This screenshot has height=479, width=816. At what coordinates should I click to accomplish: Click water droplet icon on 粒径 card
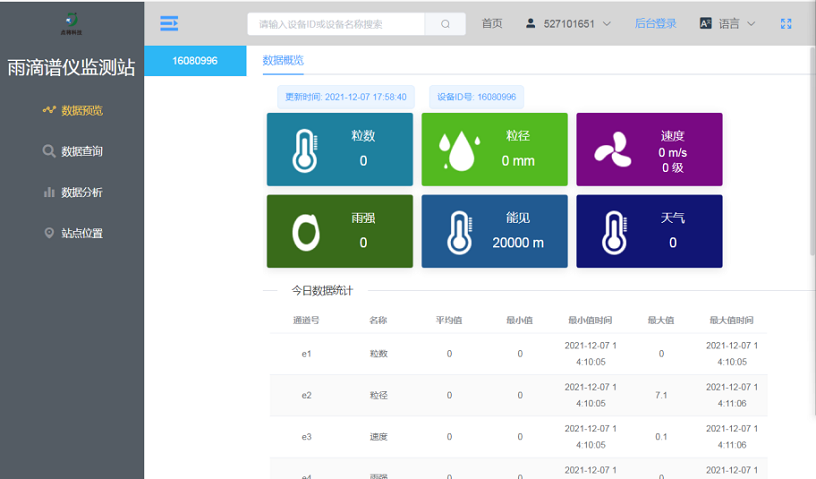click(x=459, y=151)
